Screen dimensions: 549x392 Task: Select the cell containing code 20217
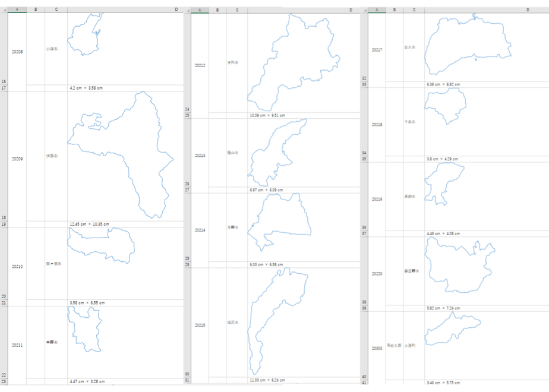click(x=377, y=50)
